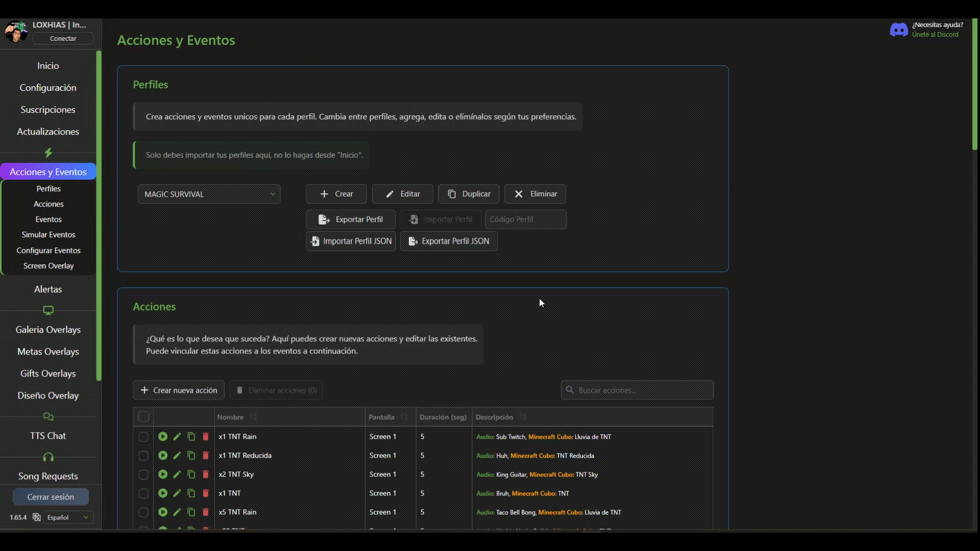The width and height of the screenshot is (980, 551).
Task: Check the x2 TNT Sky row checkbox
Action: [x=143, y=474]
